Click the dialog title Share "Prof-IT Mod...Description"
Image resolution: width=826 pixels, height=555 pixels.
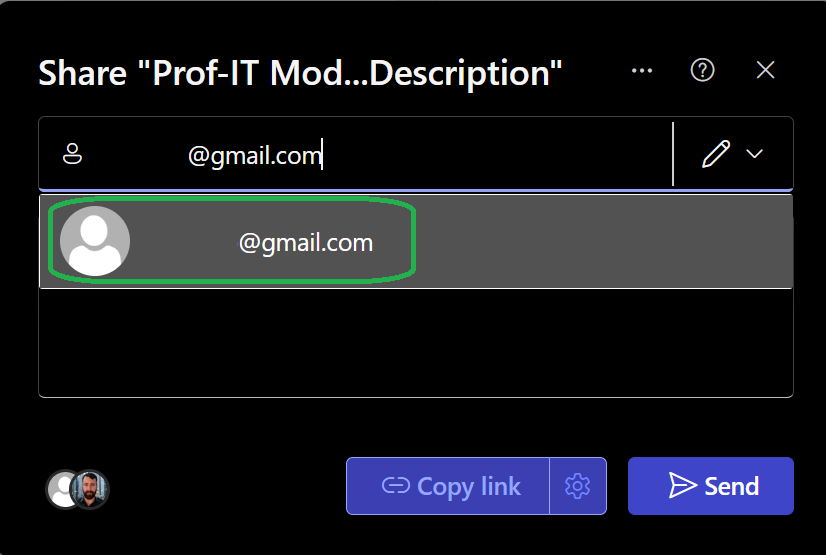click(x=300, y=73)
